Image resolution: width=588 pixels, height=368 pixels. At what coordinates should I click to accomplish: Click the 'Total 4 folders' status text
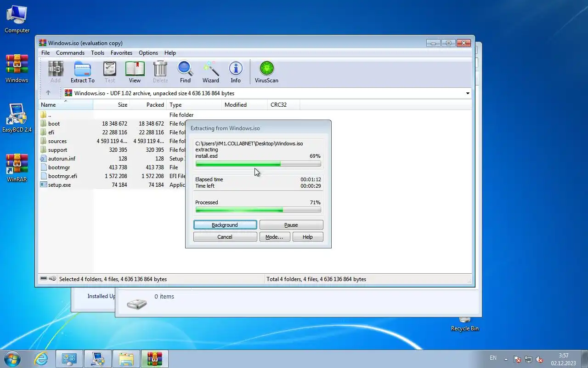[x=316, y=279]
